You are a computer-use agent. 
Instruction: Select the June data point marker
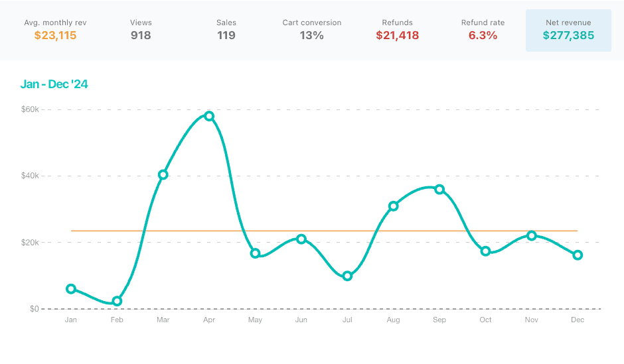pos(301,239)
